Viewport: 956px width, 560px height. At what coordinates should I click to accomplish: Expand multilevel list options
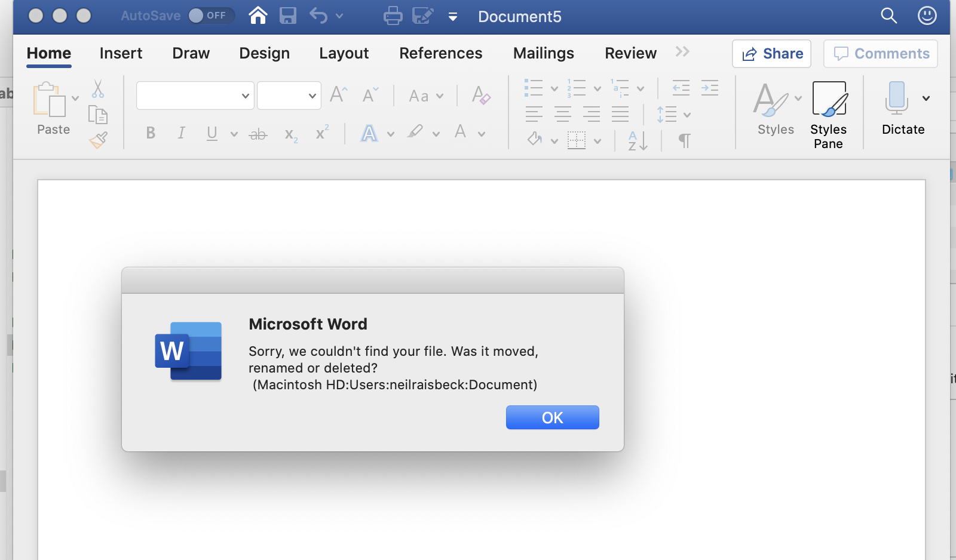(x=641, y=89)
